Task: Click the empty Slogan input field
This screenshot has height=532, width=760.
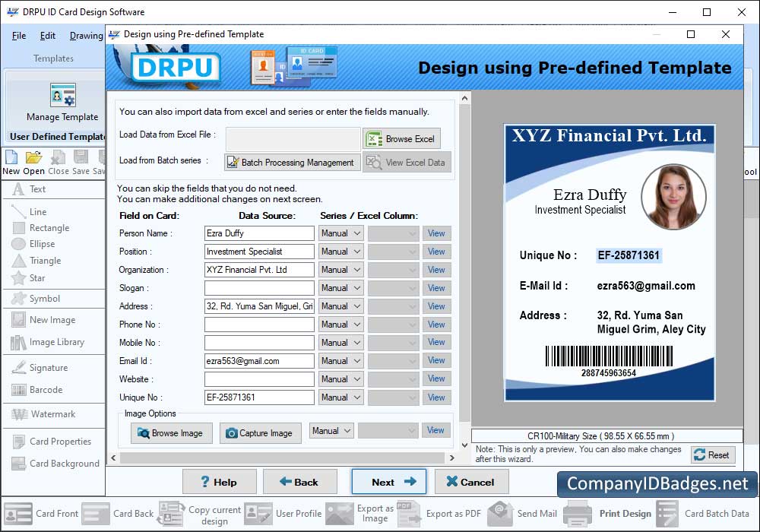Action: 259,288
